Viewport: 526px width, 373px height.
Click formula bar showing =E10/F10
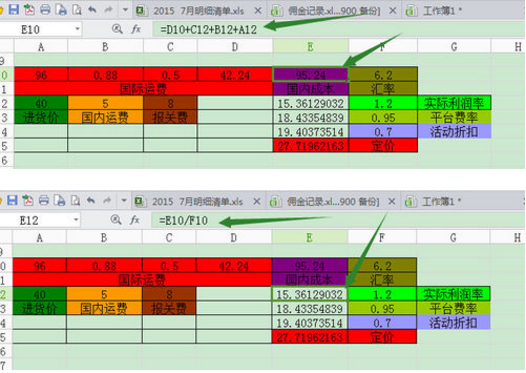point(338,220)
